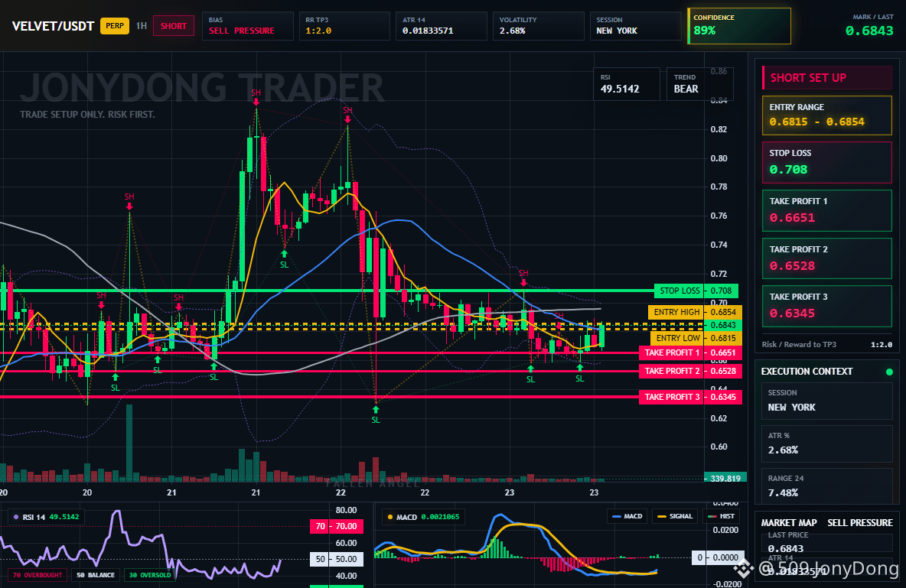906x588 pixels.
Task: Click the 50 BALANCE legend chip
Action: point(96,575)
